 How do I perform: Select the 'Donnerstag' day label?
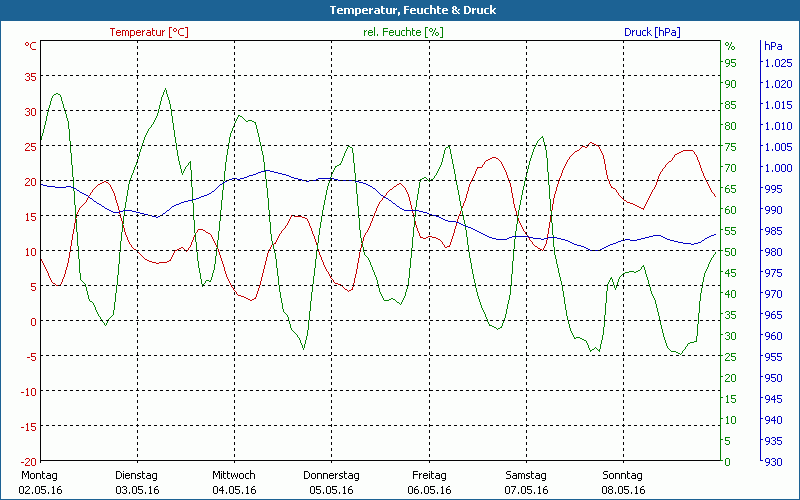click(331, 476)
